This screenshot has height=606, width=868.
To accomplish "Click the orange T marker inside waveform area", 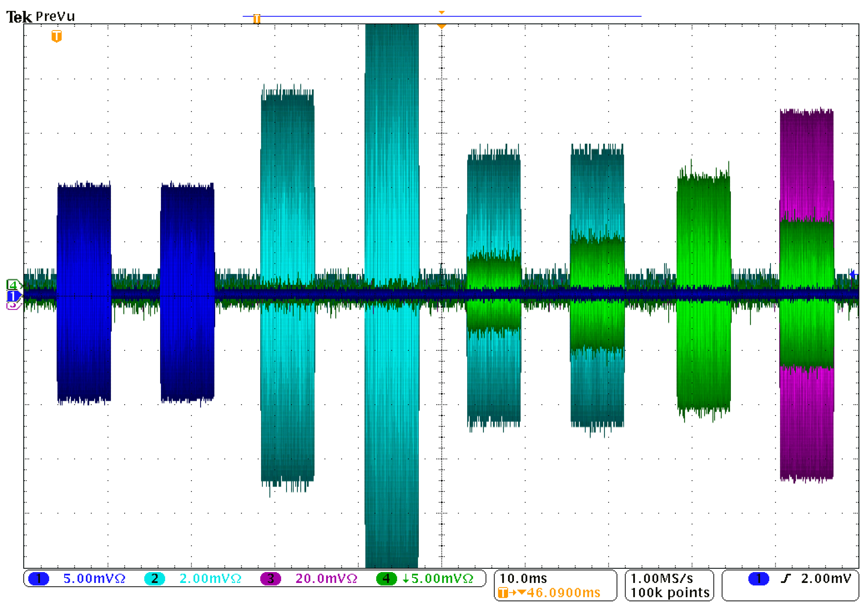I will click(56, 36).
